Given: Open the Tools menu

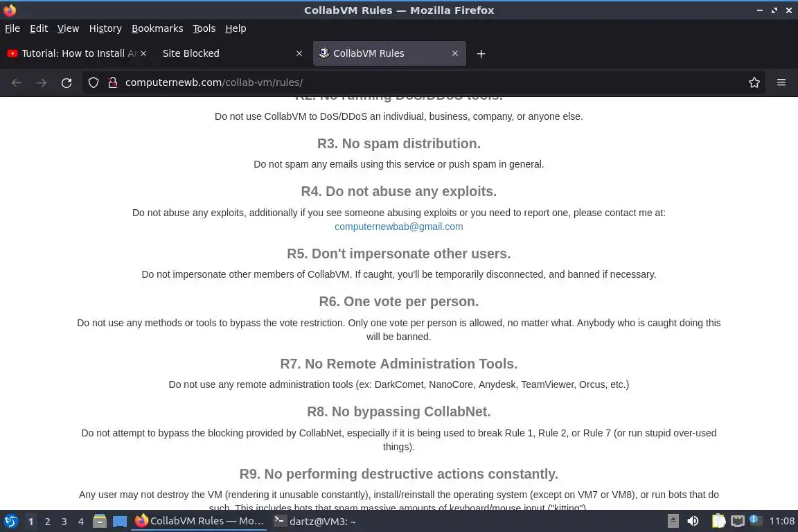Looking at the screenshot, I should 204,28.
